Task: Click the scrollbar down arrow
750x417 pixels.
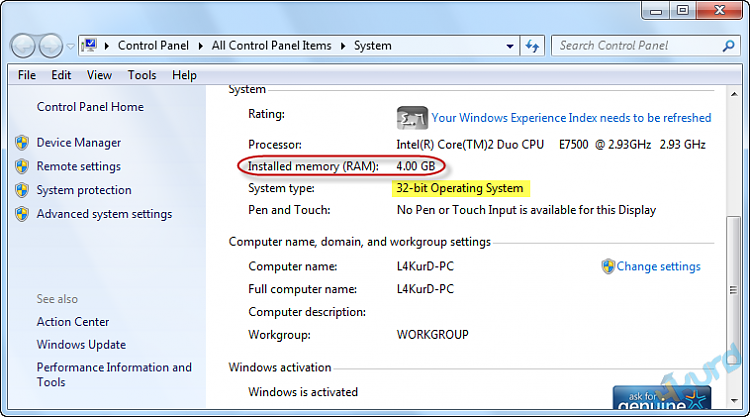Action: pos(734,401)
